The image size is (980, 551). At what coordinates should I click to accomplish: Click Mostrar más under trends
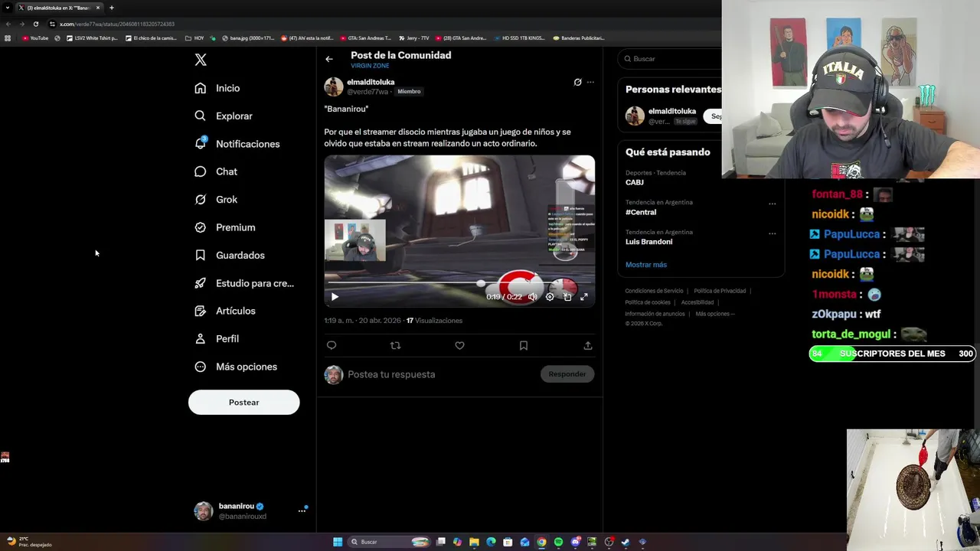point(646,265)
